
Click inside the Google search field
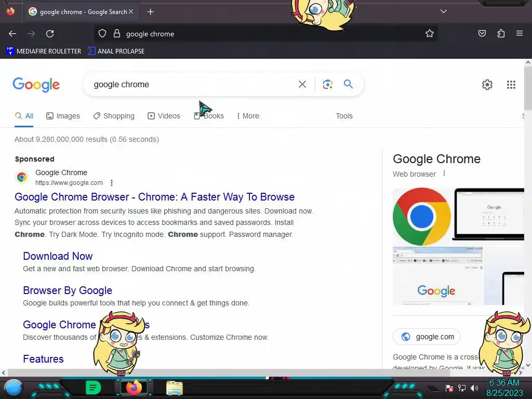pyautogui.click(x=193, y=85)
